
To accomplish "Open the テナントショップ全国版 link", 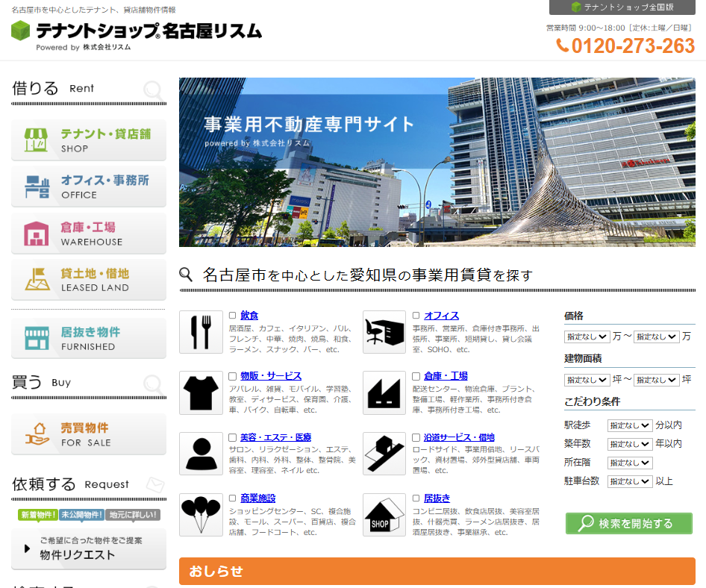I will (x=622, y=7).
